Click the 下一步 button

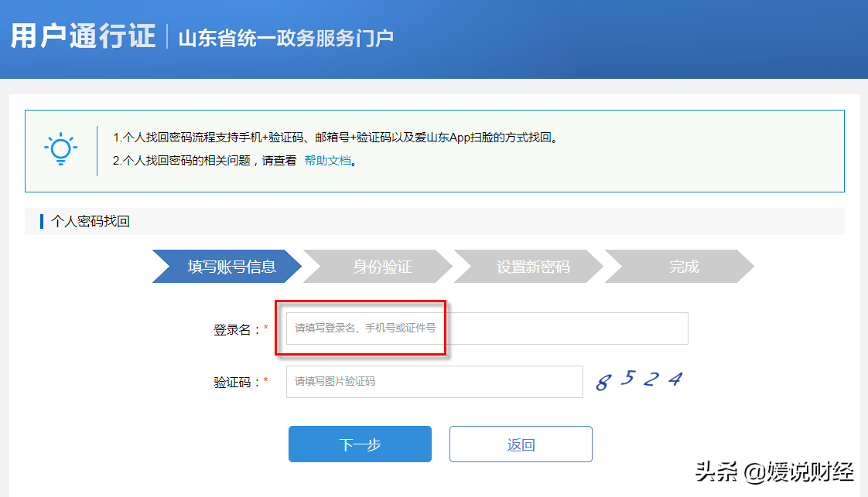360,444
